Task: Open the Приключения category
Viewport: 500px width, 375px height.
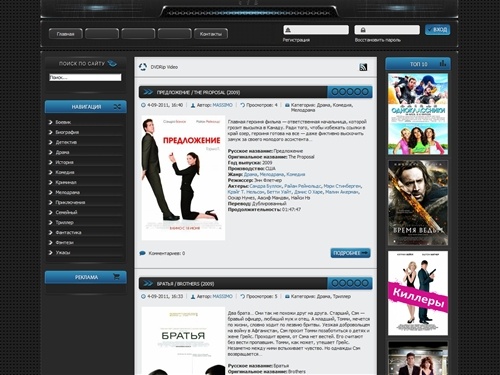Action: [70, 202]
